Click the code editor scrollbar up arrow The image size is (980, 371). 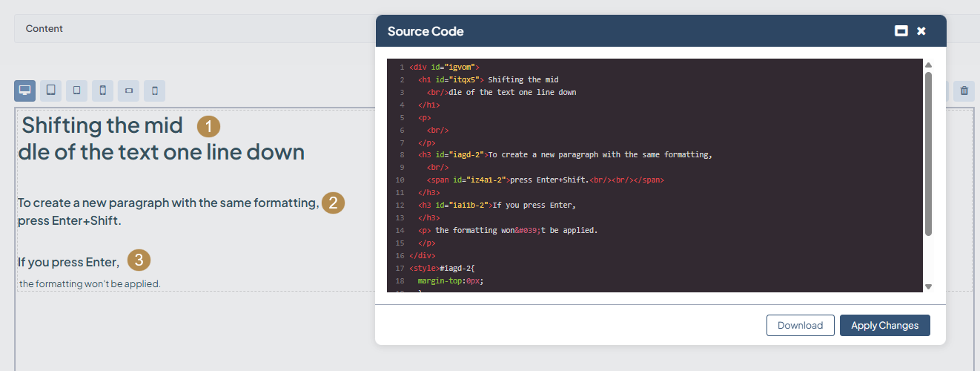click(928, 65)
